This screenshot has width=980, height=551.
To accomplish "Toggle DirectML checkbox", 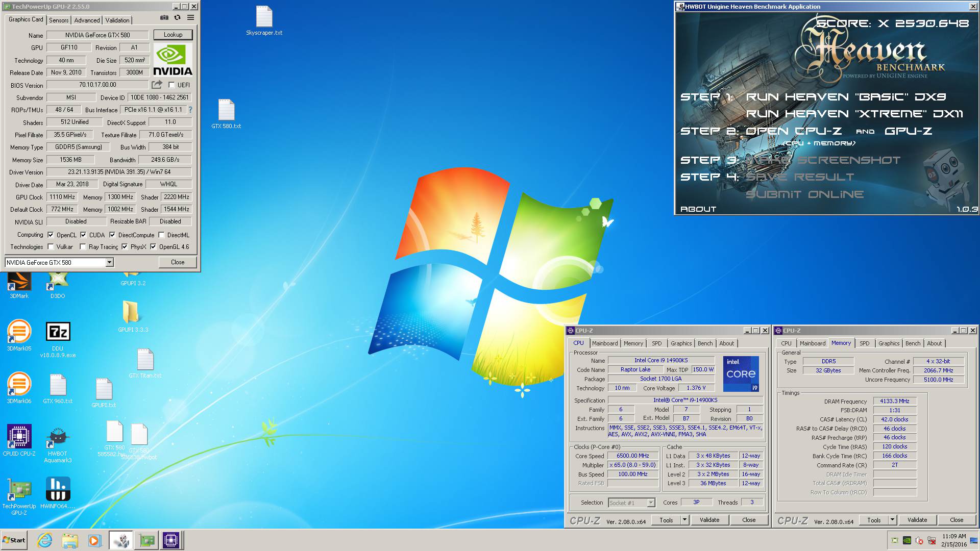I will [x=161, y=235].
